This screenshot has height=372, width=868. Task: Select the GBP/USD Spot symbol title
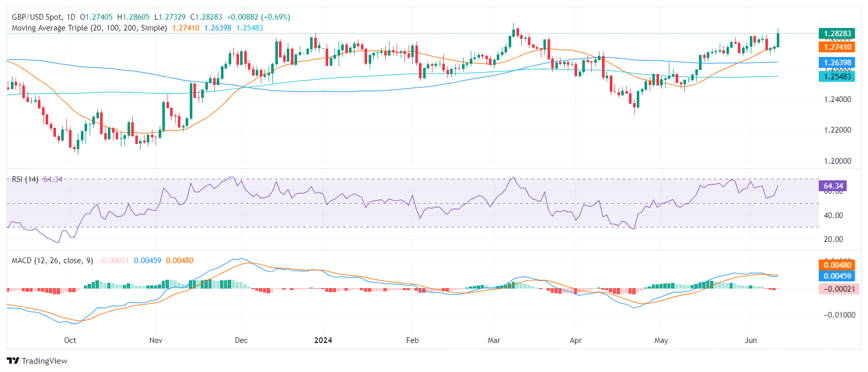click(x=44, y=17)
